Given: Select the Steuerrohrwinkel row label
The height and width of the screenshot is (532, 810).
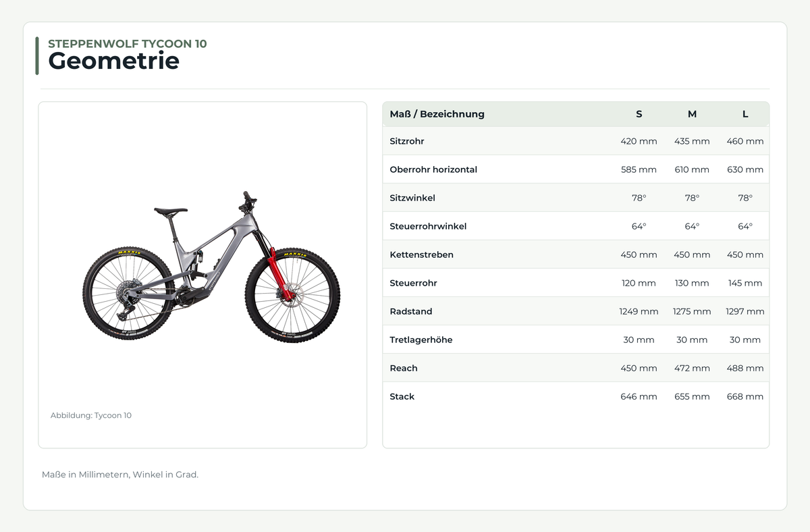Looking at the screenshot, I should click(x=428, y=226).
